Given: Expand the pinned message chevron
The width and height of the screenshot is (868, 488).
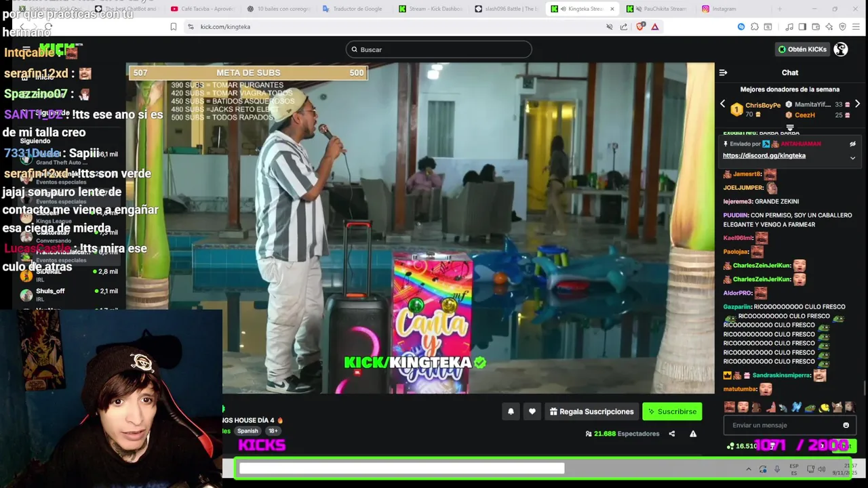Looking at the screenshot, I should coord(852,158).
